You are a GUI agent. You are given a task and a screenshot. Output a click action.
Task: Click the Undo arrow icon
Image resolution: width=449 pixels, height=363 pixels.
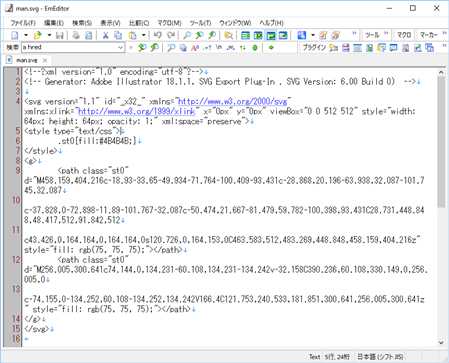(158, 35)
